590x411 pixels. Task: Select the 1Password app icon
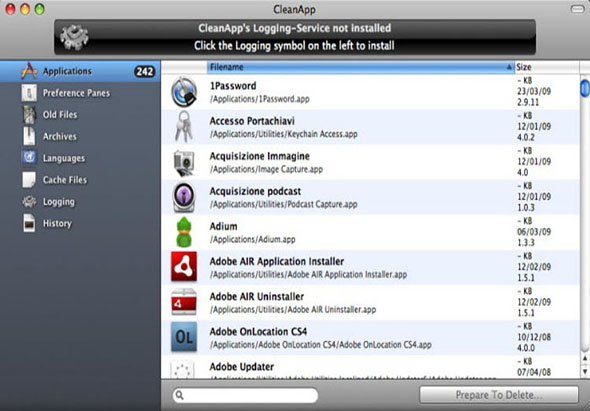click(184, 92)
